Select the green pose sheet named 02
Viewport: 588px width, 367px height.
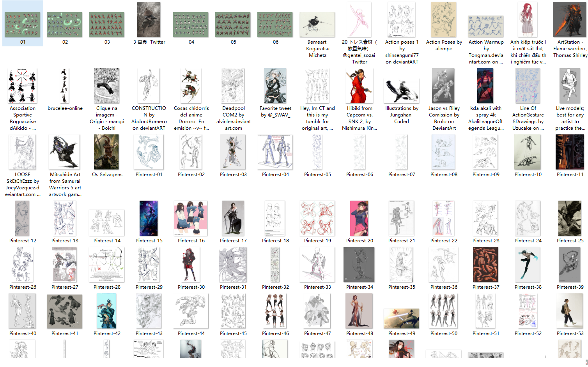pyautogui.click(x=65, y=25)
